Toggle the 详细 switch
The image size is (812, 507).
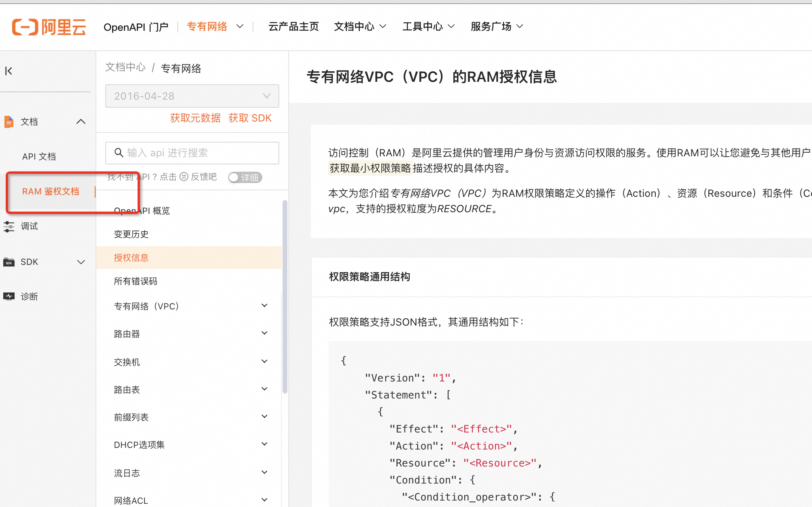(x=245, y=177)
